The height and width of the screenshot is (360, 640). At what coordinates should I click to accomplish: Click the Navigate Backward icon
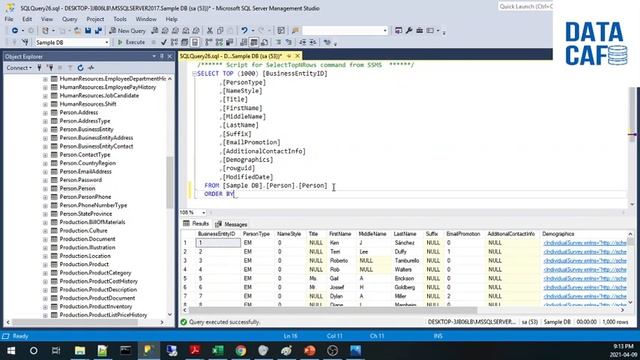pos(15,31)
